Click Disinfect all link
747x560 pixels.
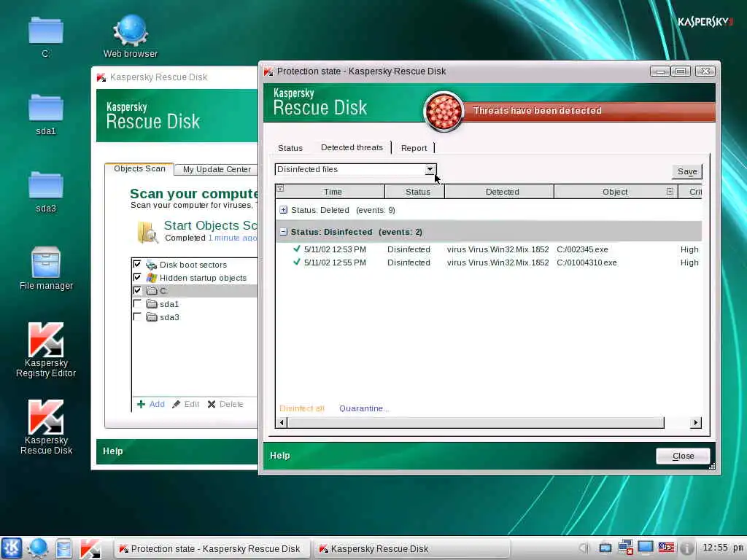pos(301,408)
